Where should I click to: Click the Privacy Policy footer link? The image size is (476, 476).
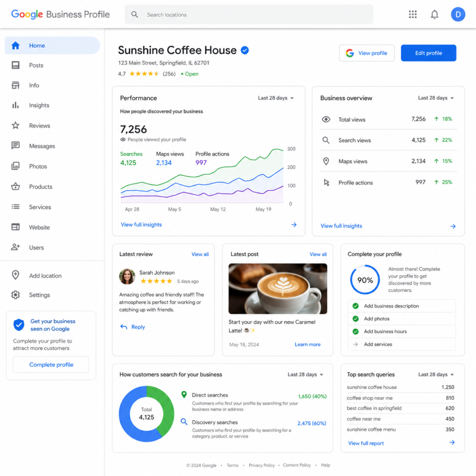262,465
